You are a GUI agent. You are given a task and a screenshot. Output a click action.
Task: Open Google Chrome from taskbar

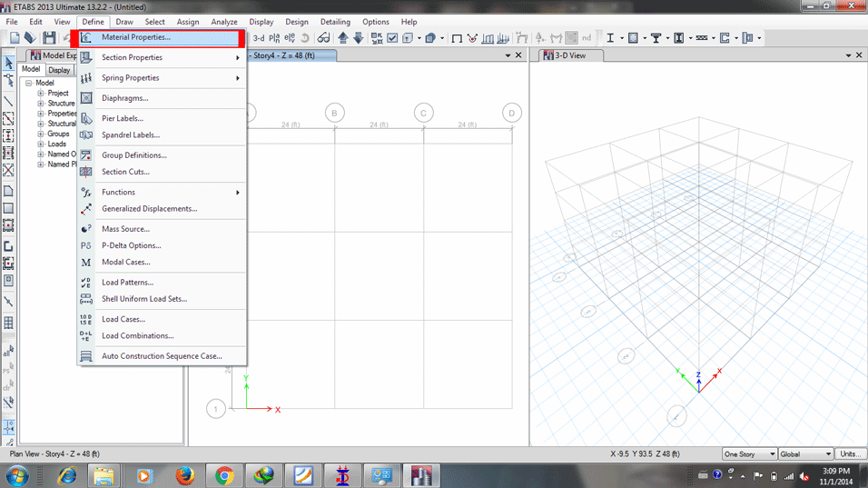click(x=224, y=476)
